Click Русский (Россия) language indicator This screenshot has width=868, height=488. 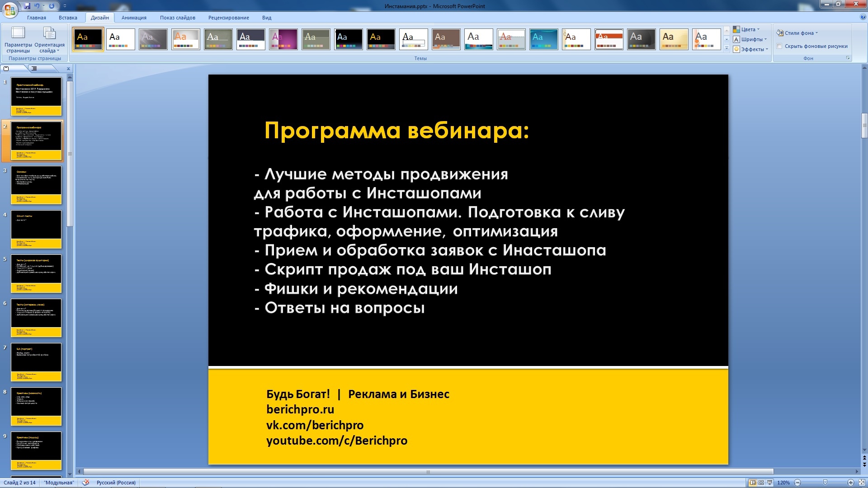[116, 483]
